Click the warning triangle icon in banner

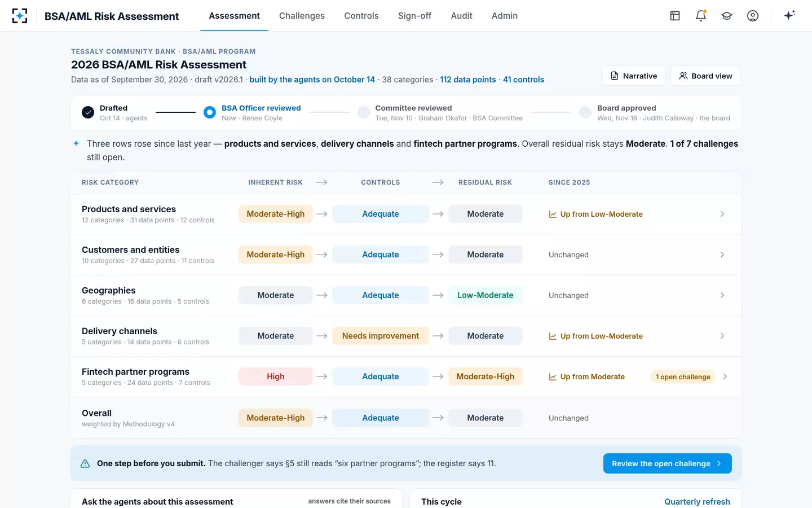85,463
